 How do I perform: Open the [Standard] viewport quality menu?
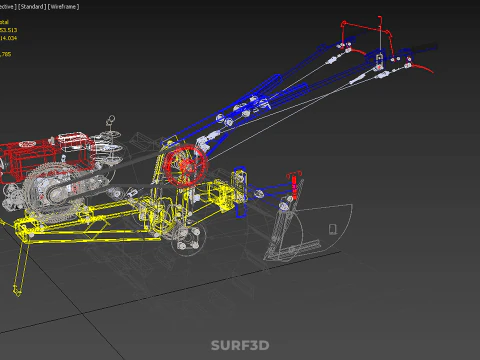[32, 7]
